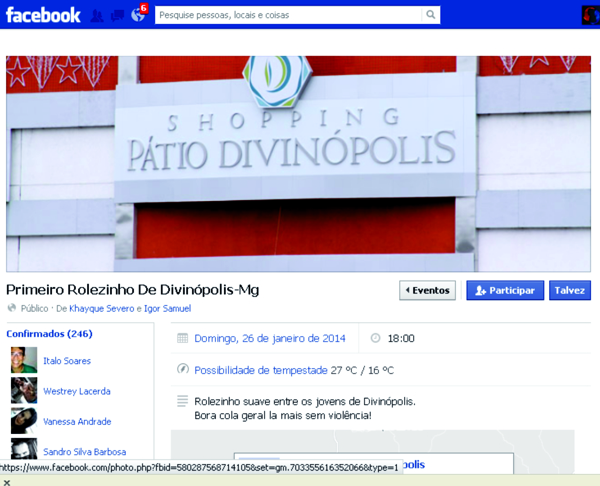Click the description lines icon
The width and height of the screenshot is (600, 486).
183,401
